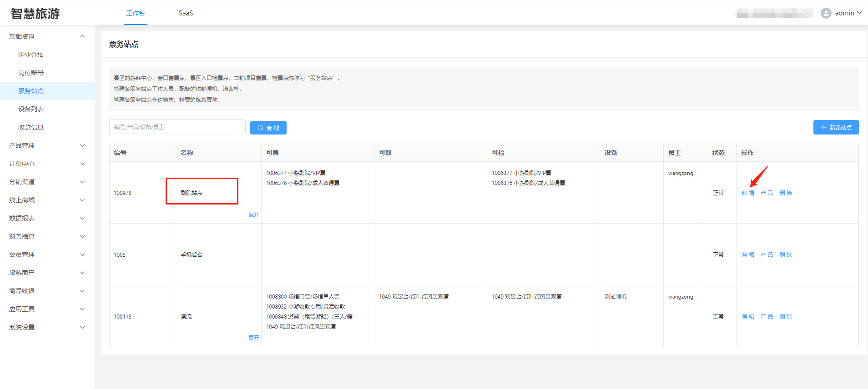This screenshot has height=389, width=868.
Task: Delete the 手机后台 station
Action: [x=785, y=255]
